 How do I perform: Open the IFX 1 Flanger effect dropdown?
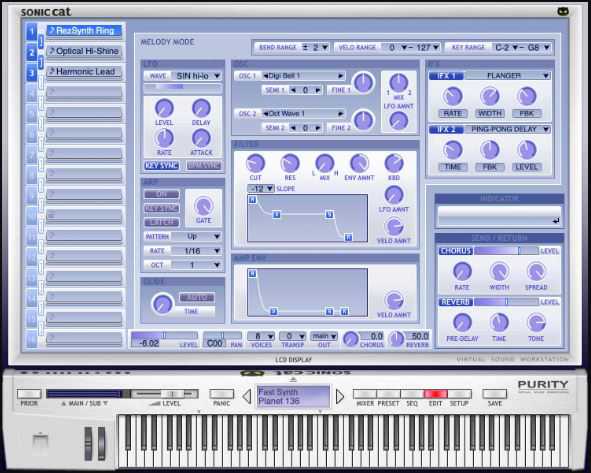507,76
